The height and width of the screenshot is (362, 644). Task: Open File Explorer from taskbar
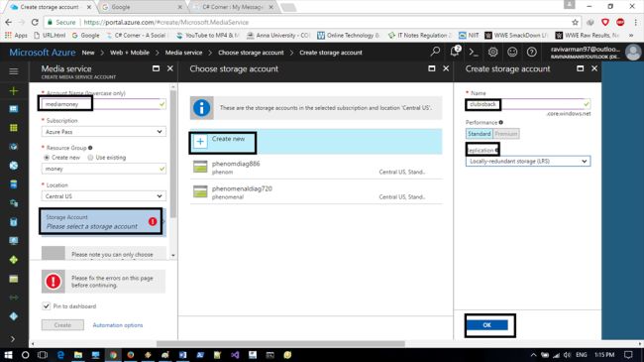click(78, 355)
